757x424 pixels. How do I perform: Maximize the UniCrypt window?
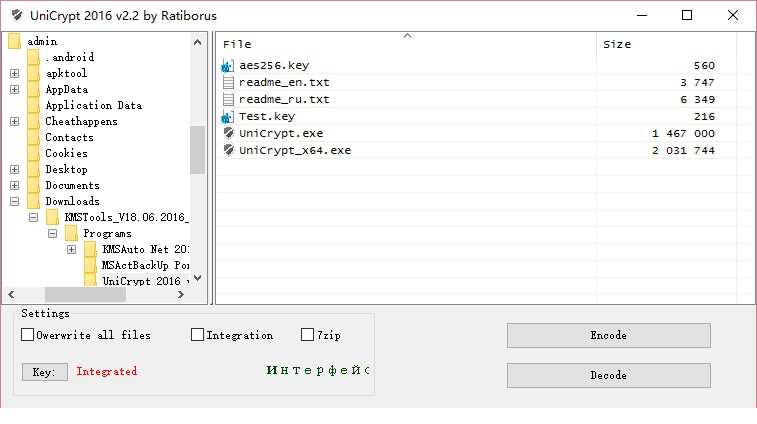coord(687,15)
